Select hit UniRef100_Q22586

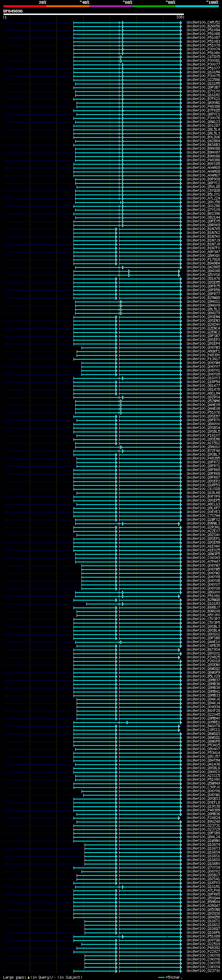(203, 80)
